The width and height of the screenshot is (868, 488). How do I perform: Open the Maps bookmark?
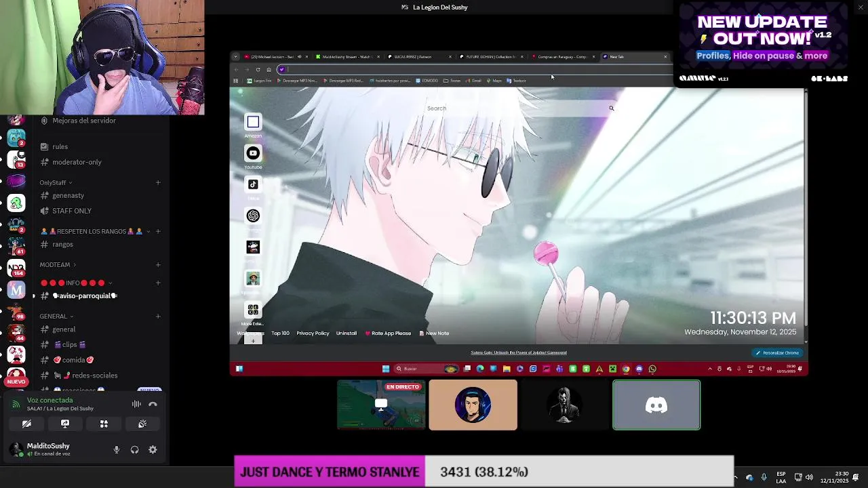pyautogui.click(x=494, y=81)
